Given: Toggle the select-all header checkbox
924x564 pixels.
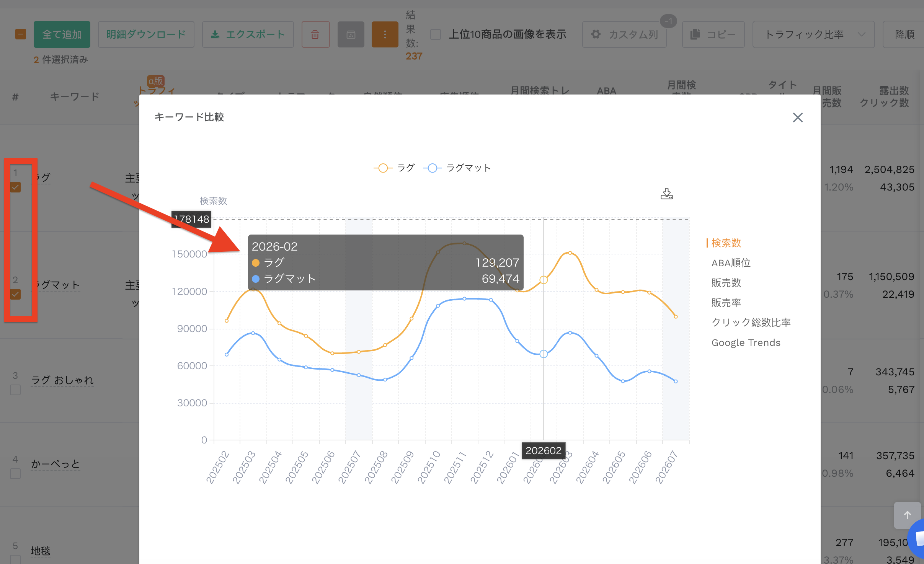Looking at the screenshot, I should click(21, 34).
